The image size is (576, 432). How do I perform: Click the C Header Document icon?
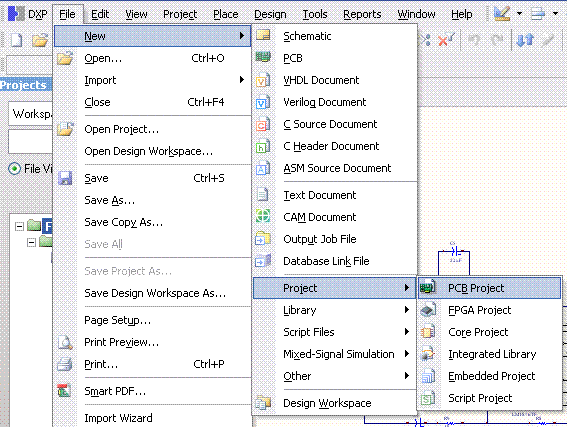pos(263,146)
